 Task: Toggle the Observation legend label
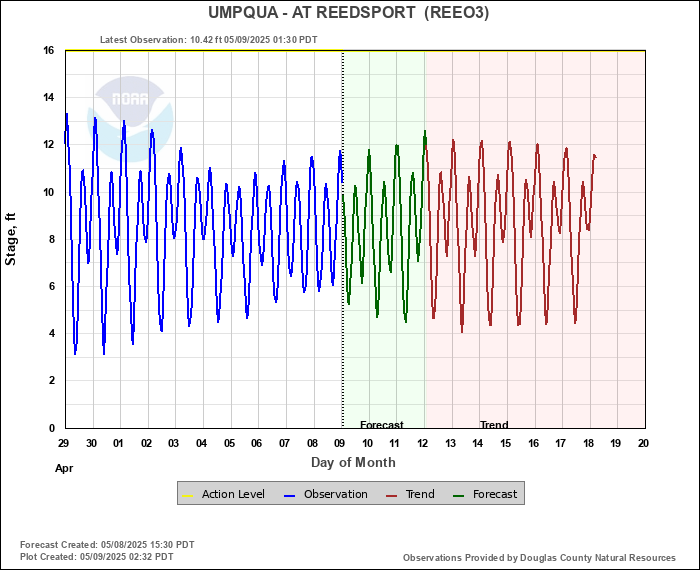(x=335, y=494)
